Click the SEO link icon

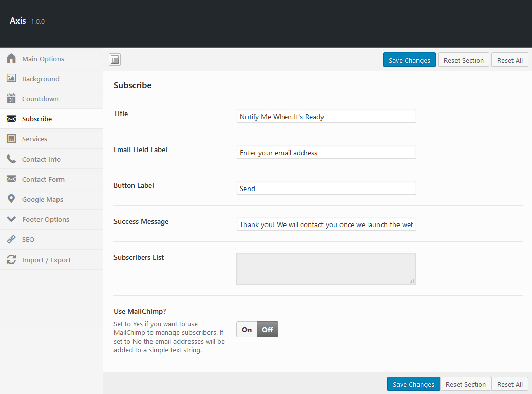coord(11,239)
